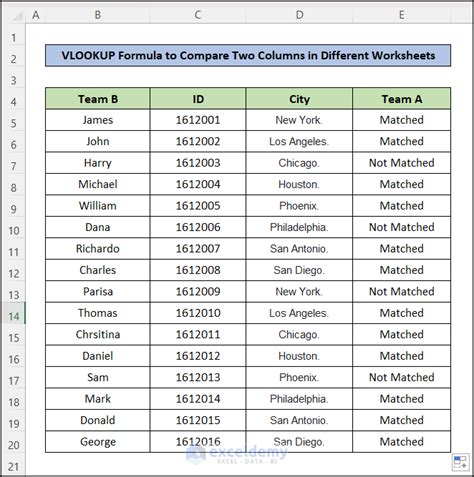Screen dimensions: 474x477
Task: Select column E header
Action: (402, 15)
